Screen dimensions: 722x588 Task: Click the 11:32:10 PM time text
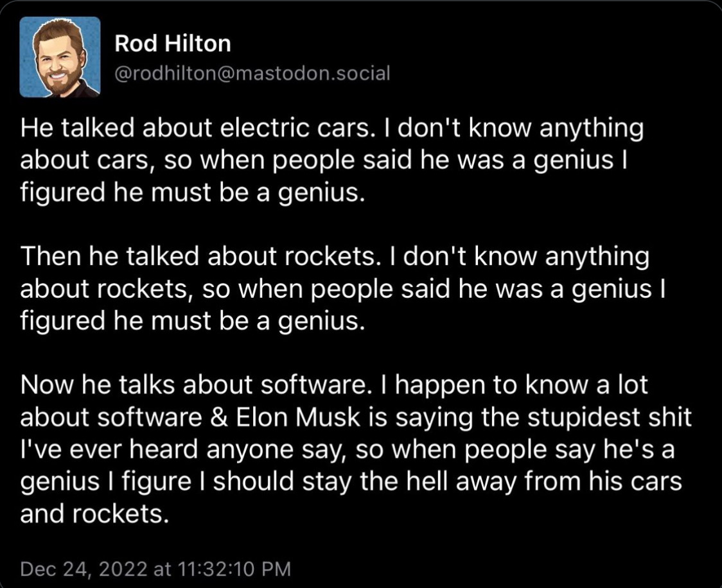234,569
